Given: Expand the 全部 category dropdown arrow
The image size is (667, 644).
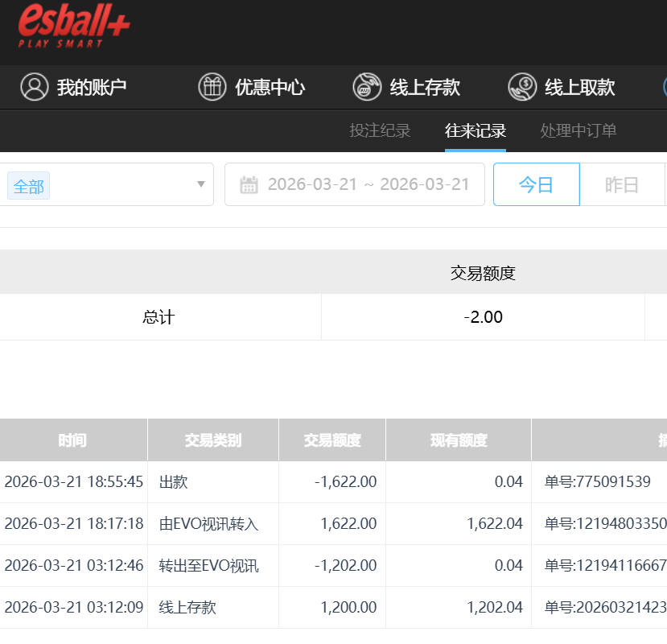Looking at the screenshot, I should pyautogui.click(x=201, y=184).
